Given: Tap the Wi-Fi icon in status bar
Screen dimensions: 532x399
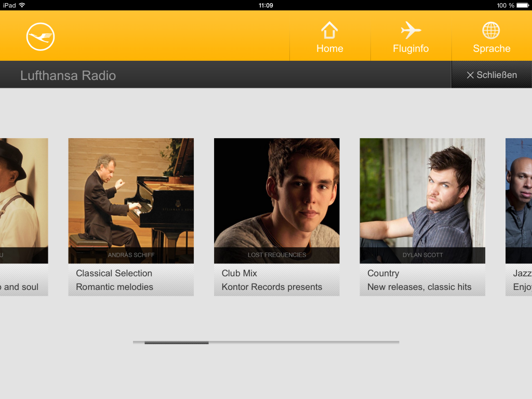Looking at the screenshot, I should click(x=22, y=5).
